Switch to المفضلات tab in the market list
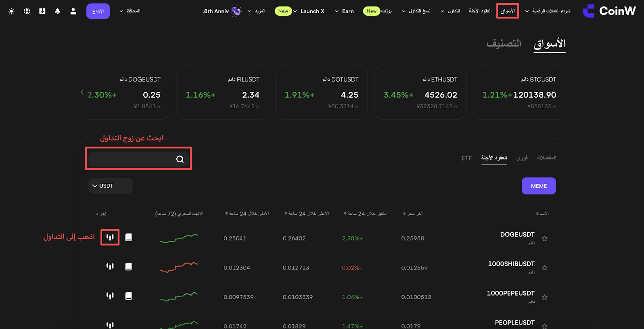 (x=546, y=158)
